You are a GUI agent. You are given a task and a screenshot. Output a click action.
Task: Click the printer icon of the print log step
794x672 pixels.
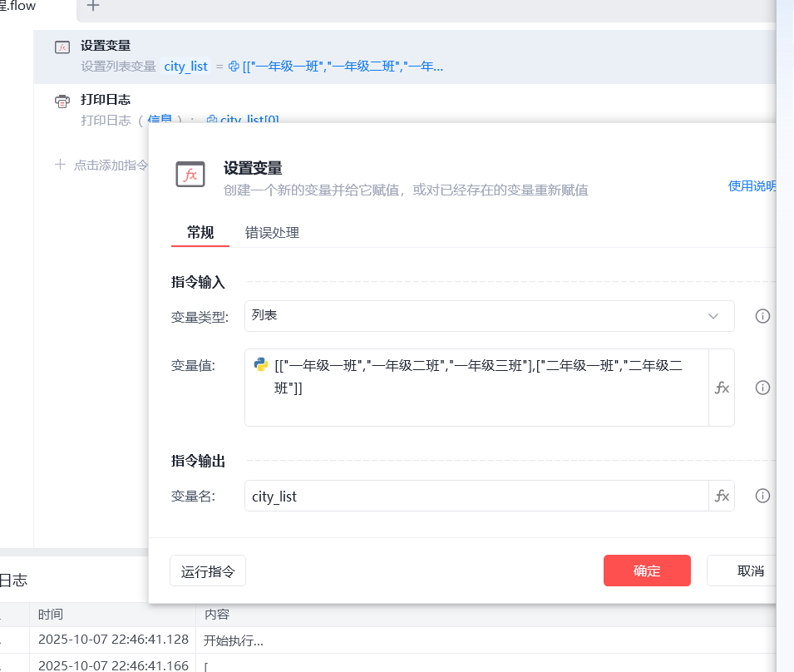click(62, 101)
